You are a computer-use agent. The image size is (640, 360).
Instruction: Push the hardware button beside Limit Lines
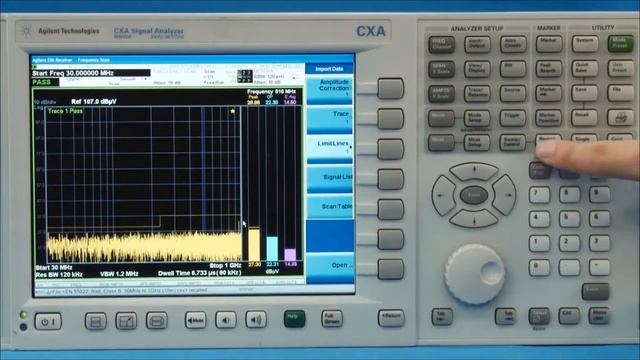click(390, 149)
